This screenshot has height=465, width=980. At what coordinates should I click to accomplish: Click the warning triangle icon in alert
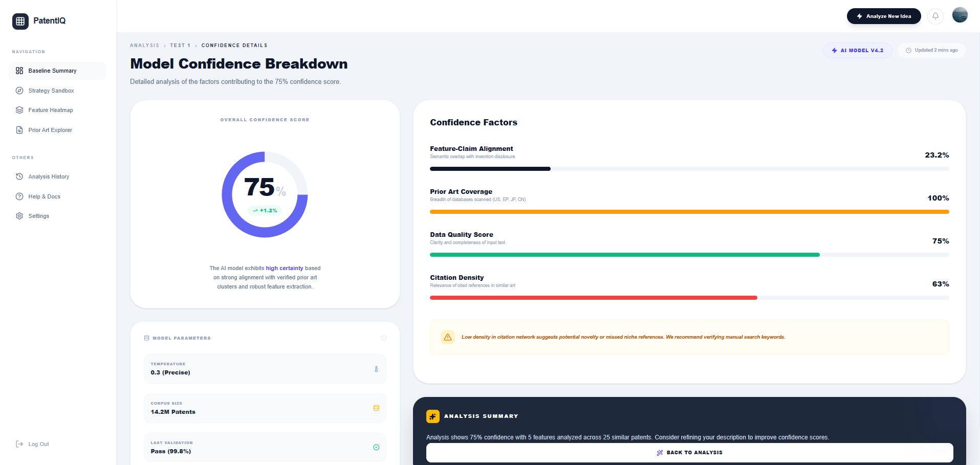(x=448, y=337)
